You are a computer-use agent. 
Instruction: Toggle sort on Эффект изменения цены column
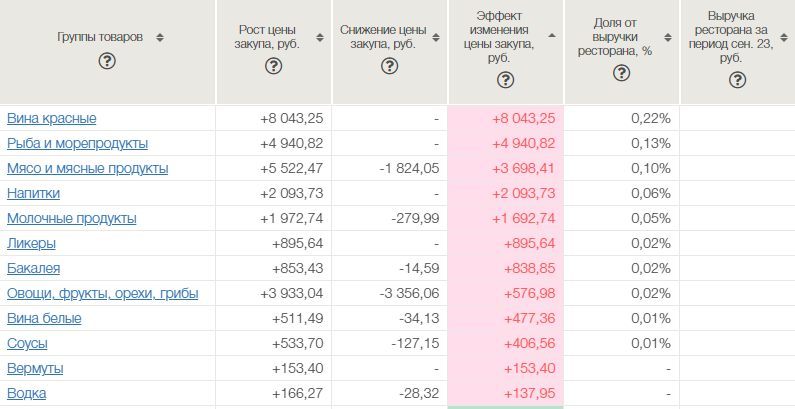551,37
